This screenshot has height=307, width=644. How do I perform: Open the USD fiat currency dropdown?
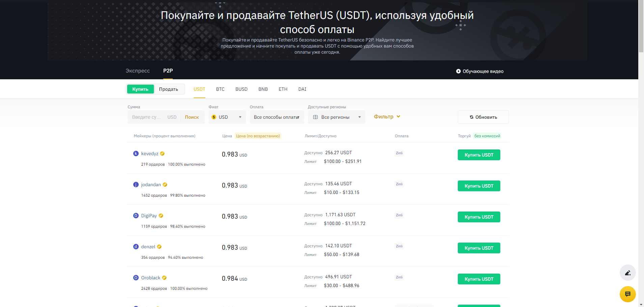click(x=227, y=117)
